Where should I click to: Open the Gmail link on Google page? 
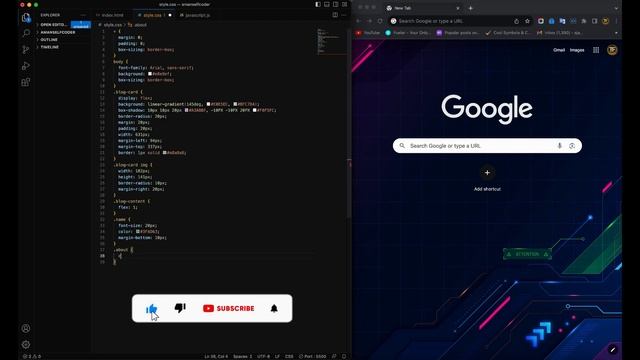[559, 50]
